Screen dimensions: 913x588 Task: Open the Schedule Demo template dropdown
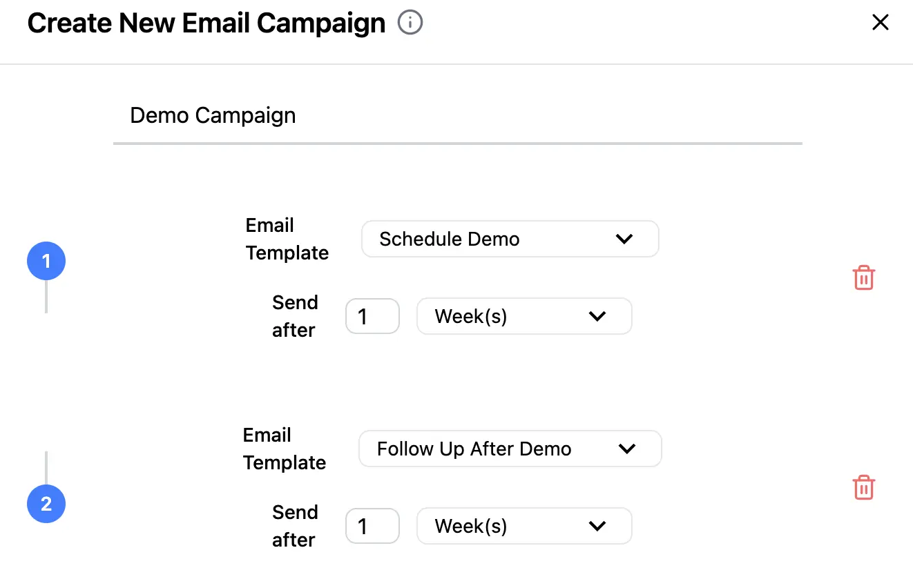510,239
